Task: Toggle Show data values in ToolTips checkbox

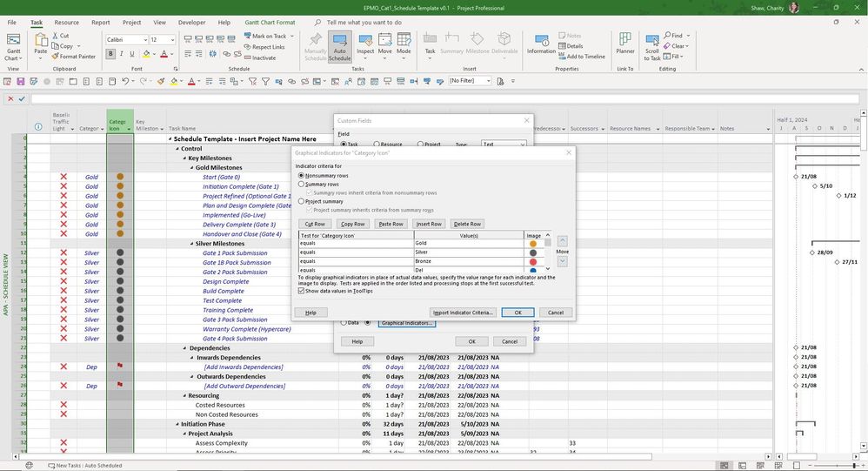Action: 301,291
